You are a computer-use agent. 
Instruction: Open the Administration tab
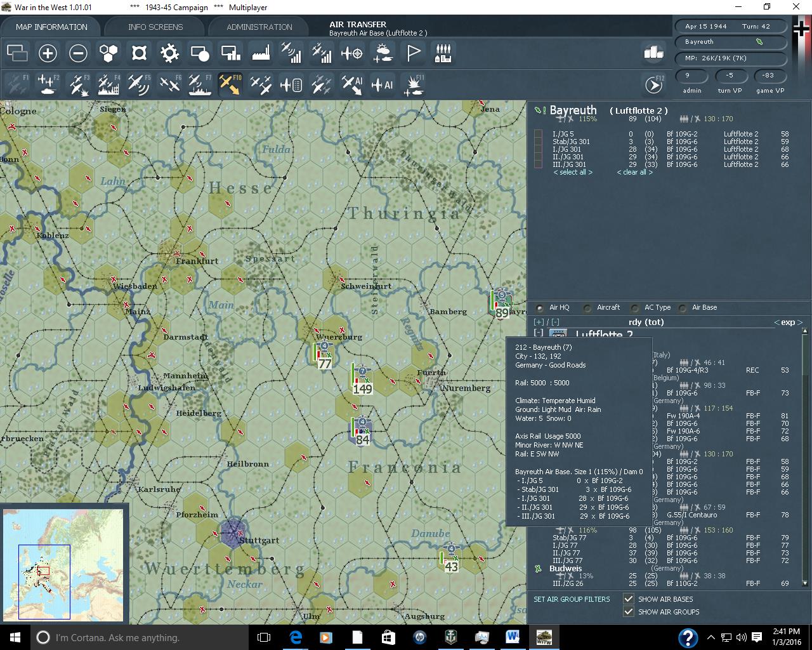click(x=259, y=27)
